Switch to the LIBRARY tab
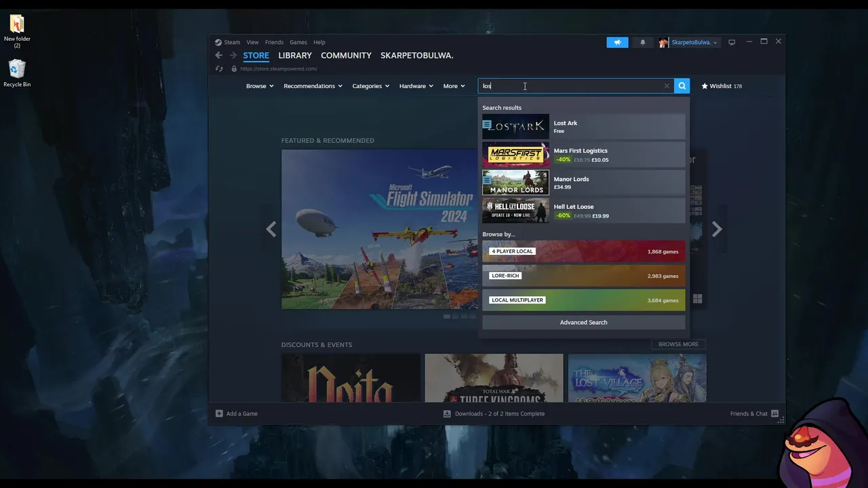 click(x=295, y=56)
